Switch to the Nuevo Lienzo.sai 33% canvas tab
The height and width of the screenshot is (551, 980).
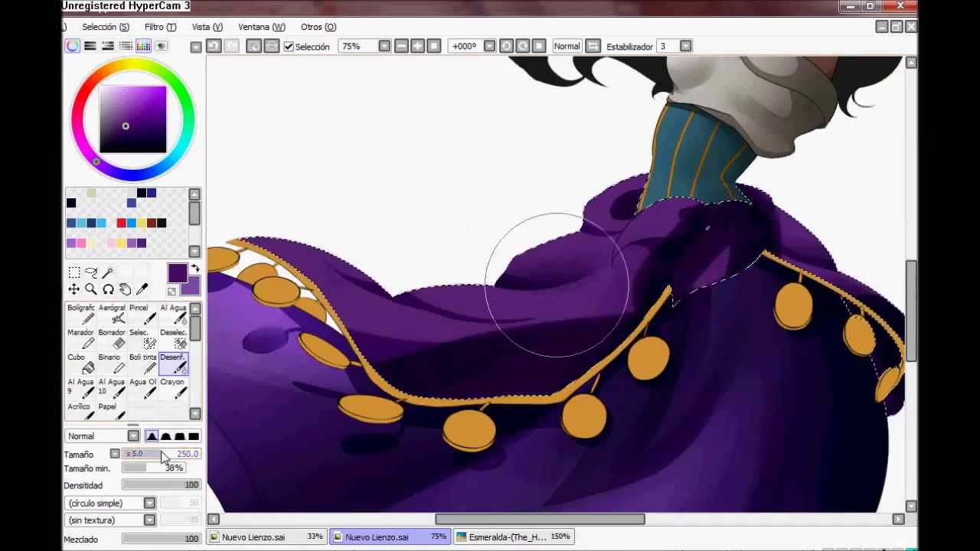pos(267,537)
